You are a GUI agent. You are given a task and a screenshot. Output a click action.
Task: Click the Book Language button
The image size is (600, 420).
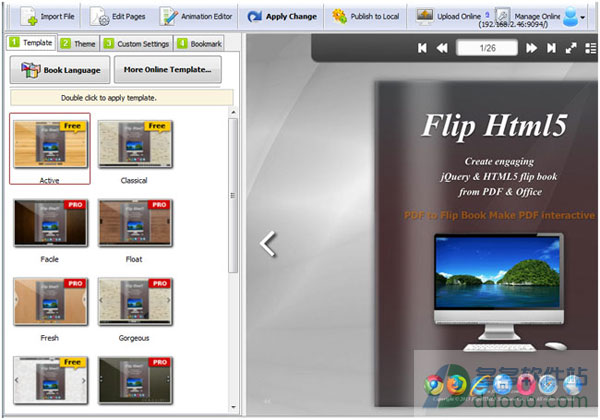(60, 70)
